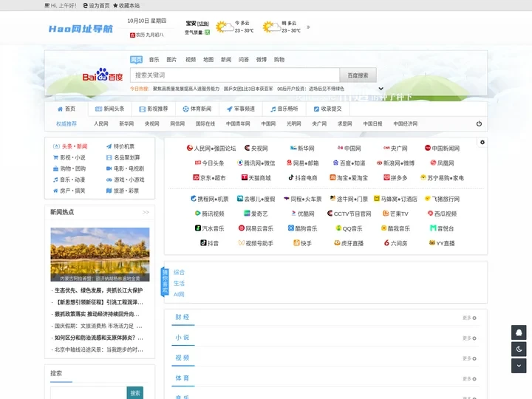Select 音乐 search type tab
532x399 pixels.
coord(154,60)
